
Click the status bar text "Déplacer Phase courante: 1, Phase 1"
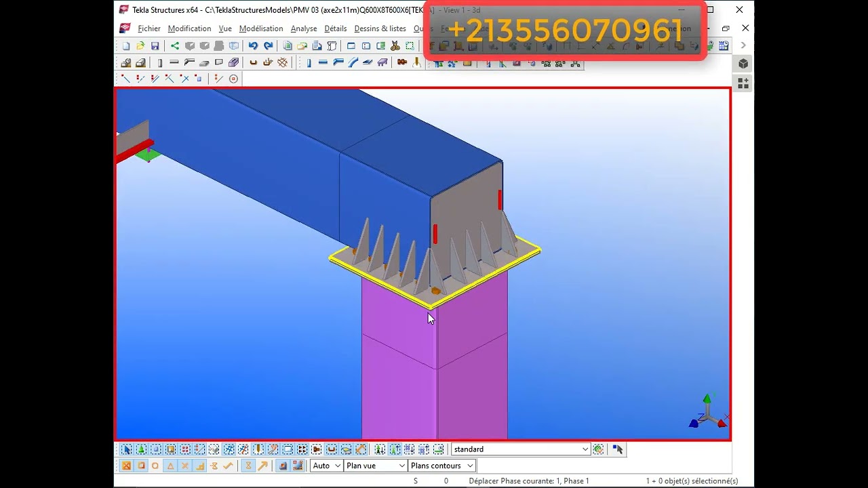click(529, 481)
